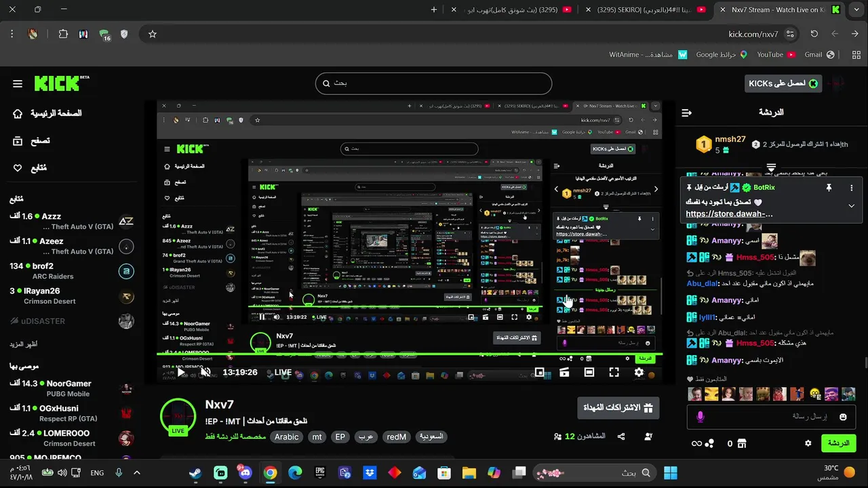This screenshot has height=488, width=868.
Task: Open the pinned message three-dot menu
Action: (852, 188)
